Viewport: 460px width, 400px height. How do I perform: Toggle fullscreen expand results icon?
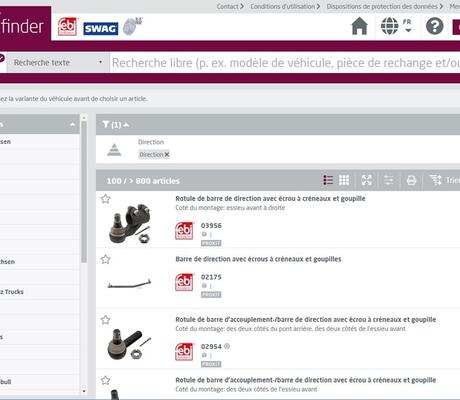coord(367,180)
